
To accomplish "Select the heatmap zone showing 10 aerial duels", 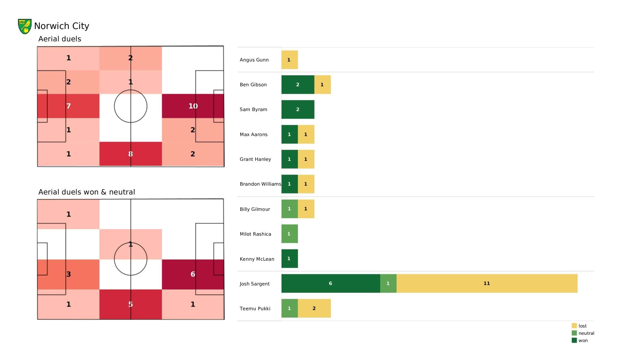I will coord(193,106).
